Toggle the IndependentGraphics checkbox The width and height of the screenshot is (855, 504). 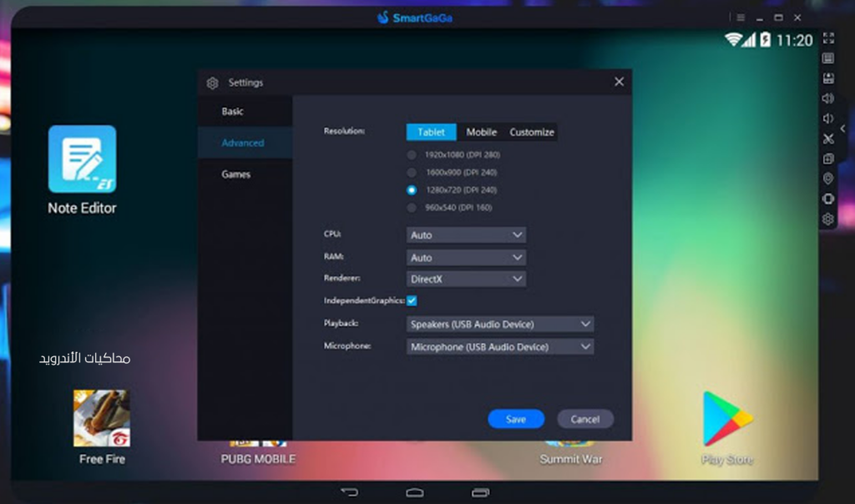[x=412, y=300]
